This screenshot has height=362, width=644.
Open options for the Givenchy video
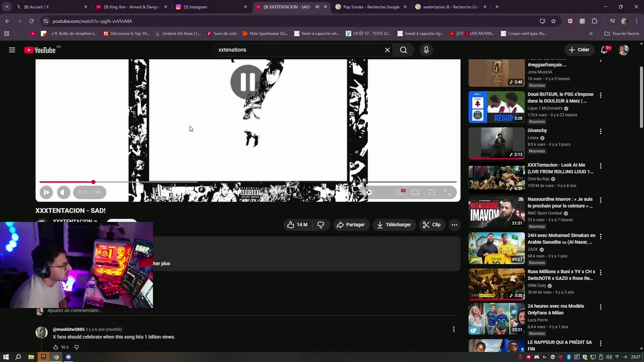(600, 131)
